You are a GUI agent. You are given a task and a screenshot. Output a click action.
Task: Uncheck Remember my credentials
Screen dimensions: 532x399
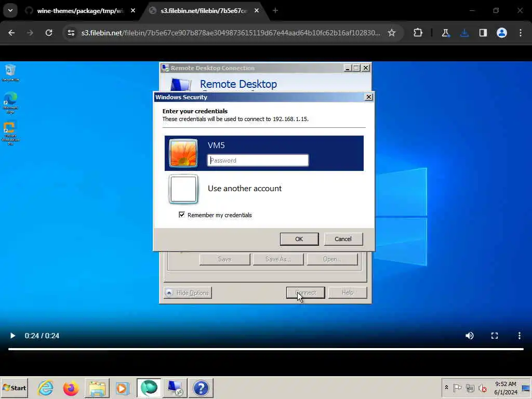click(182, 215)
